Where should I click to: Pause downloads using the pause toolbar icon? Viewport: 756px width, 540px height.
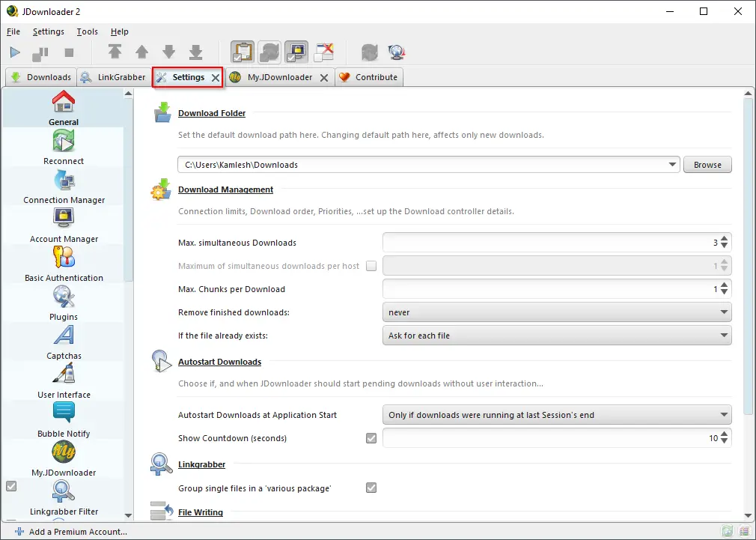coord(40,53)
